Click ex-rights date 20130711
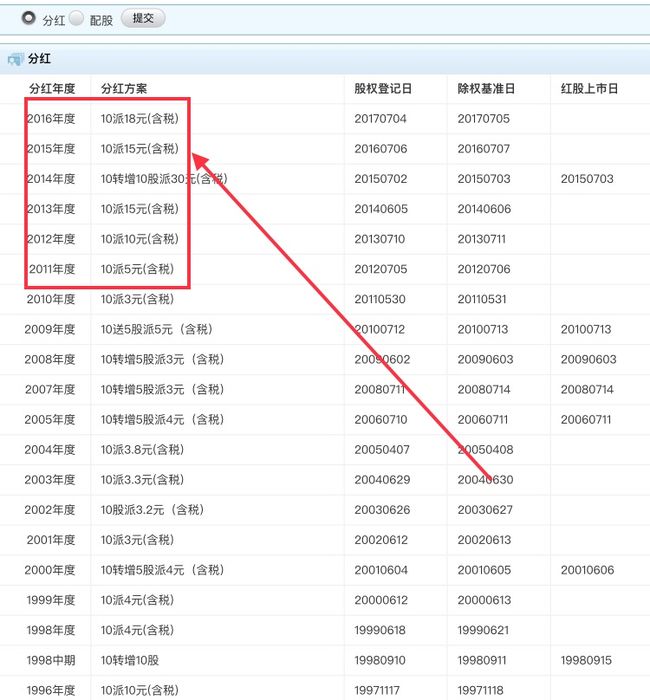 coord(482,239)
